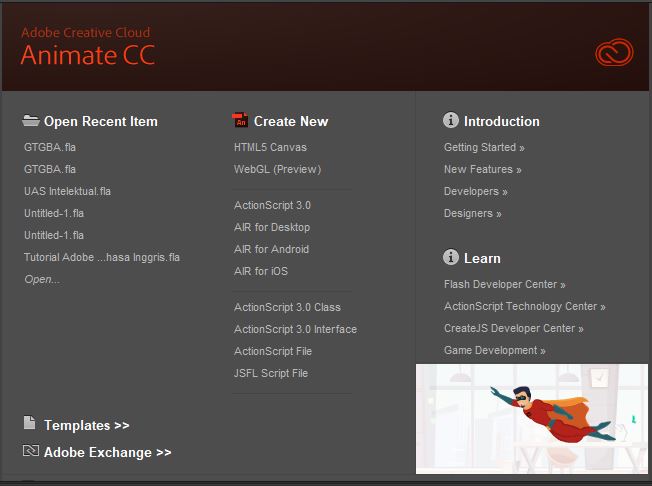Open the second GTGBA.fla recent file
This screenshot has height=486, width=652.
click(x=50, y=169)
